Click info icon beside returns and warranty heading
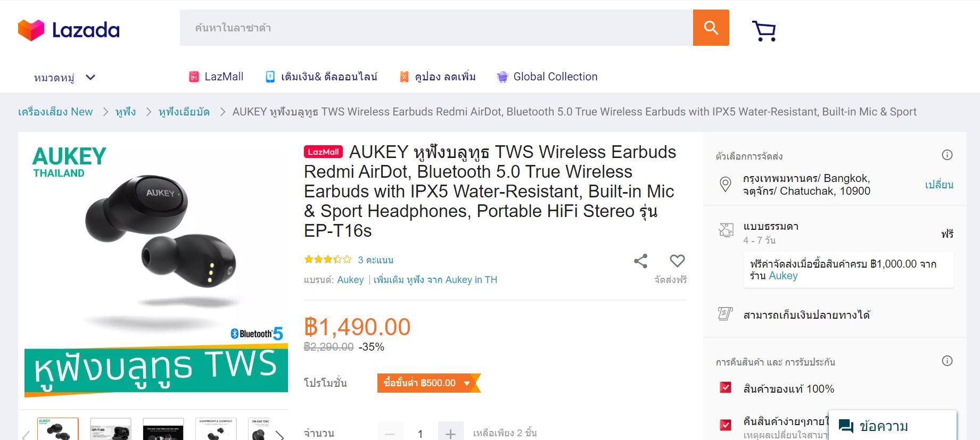The height and width of the screenshot is (440, 980). click(947, 361)
